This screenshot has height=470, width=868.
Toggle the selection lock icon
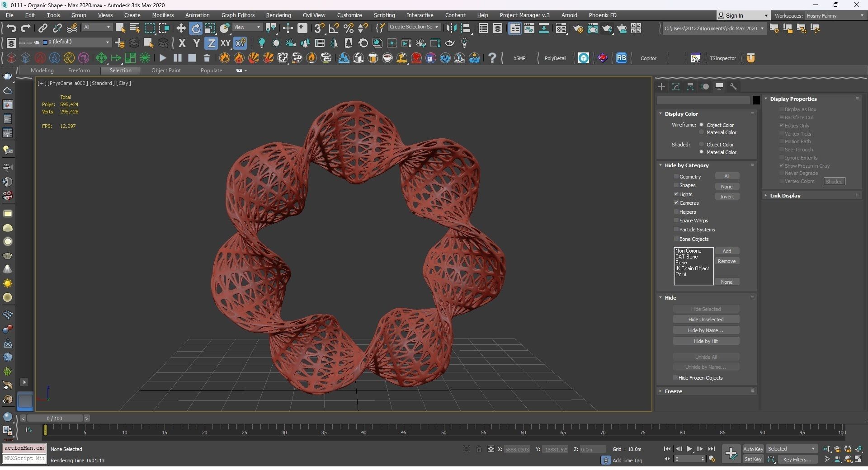(x=478, y=449)
